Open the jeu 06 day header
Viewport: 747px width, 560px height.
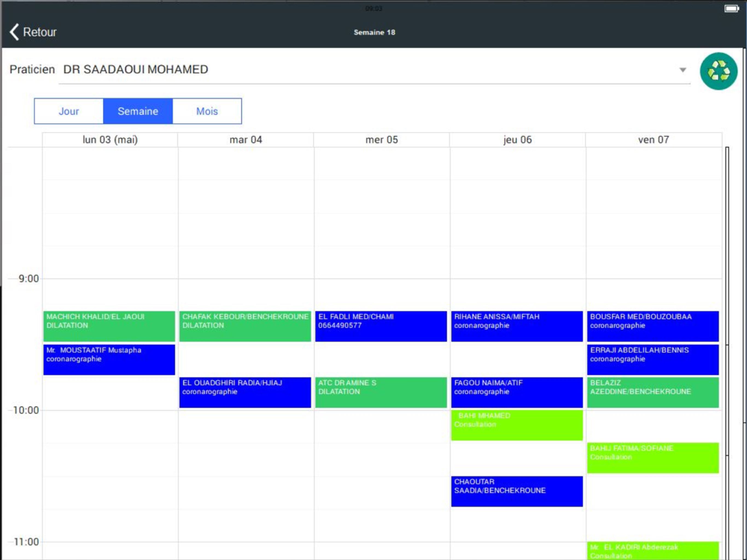[518, 140]
